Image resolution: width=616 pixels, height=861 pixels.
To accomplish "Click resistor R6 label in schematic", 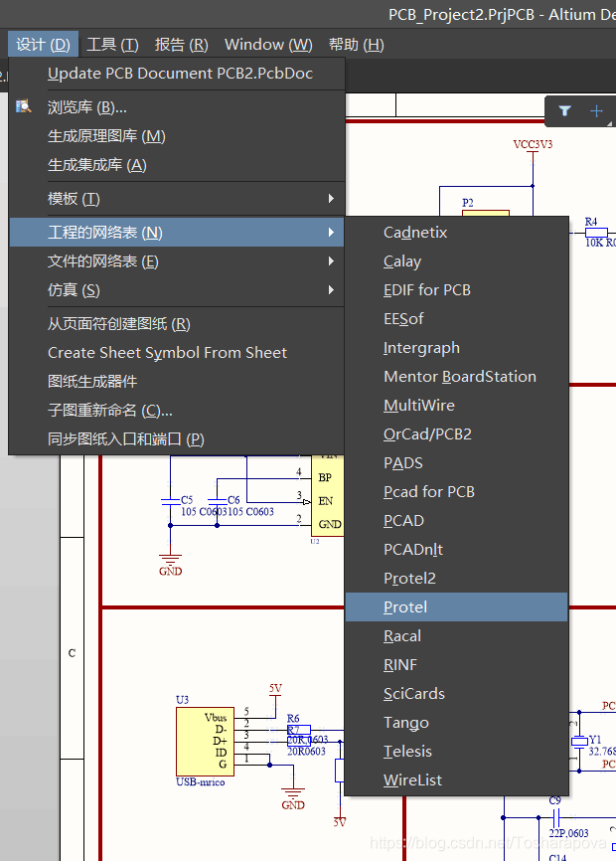I will click(x=293, y=718).
